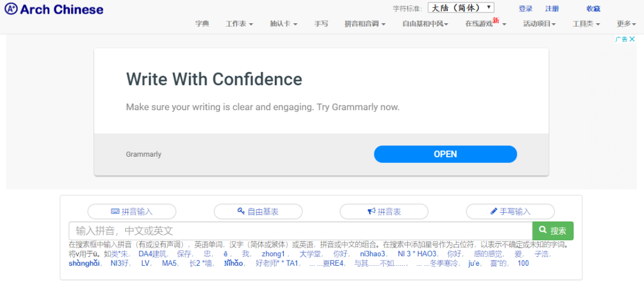Click the OPEN button in the Grammarly ad
Viewport: 644px width, 289px height.
click(x=445, y=154)
